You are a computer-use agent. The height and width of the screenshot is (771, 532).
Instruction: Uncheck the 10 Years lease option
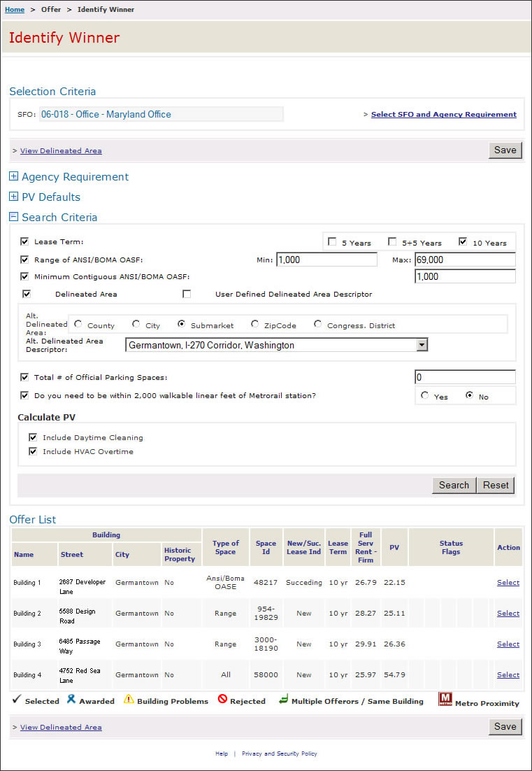coord(462,242)
